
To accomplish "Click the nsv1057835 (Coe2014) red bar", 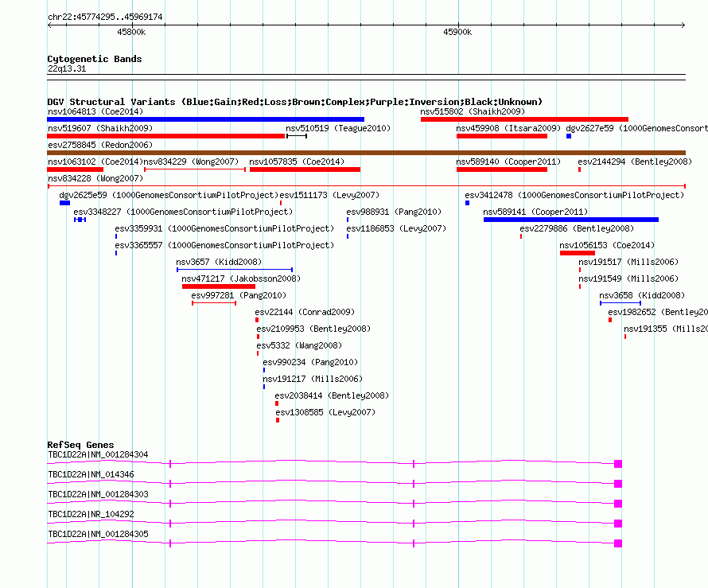I will point(305,169).
